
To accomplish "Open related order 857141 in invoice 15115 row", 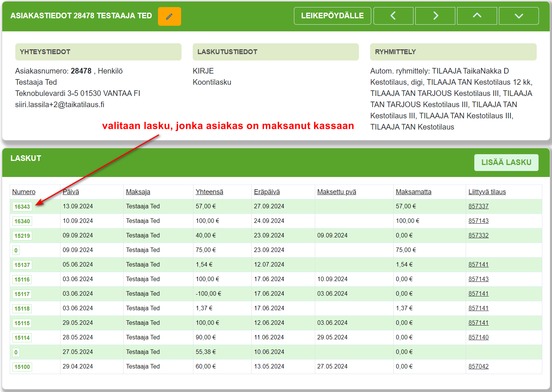I will [478, 323].
